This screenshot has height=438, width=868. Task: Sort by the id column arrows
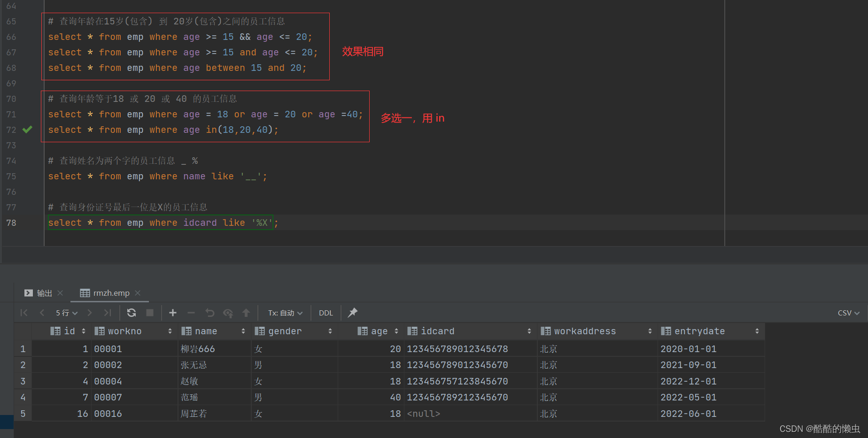pyautogui.click(x=84, y=331)
